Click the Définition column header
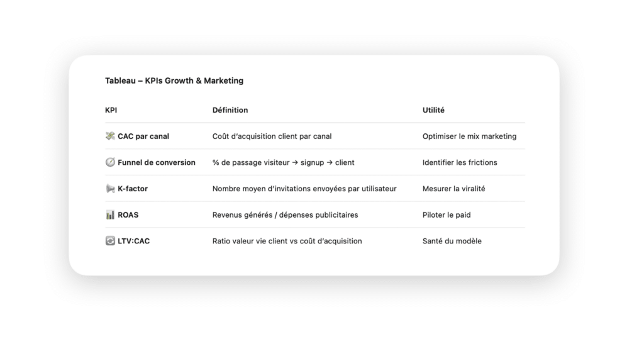Image resolution: width=644 pixels, height=339 pixels. pyautogui.click(x=230, y=110)
